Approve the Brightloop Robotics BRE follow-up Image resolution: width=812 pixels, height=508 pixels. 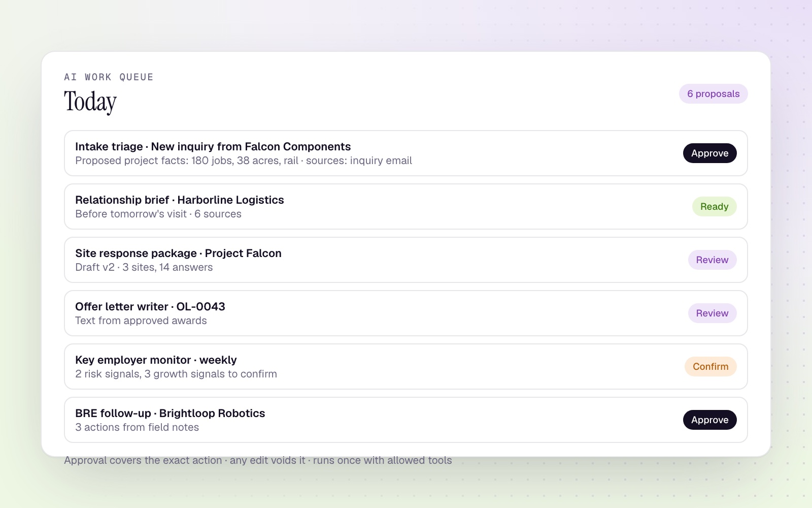click(x=709, y=420)
